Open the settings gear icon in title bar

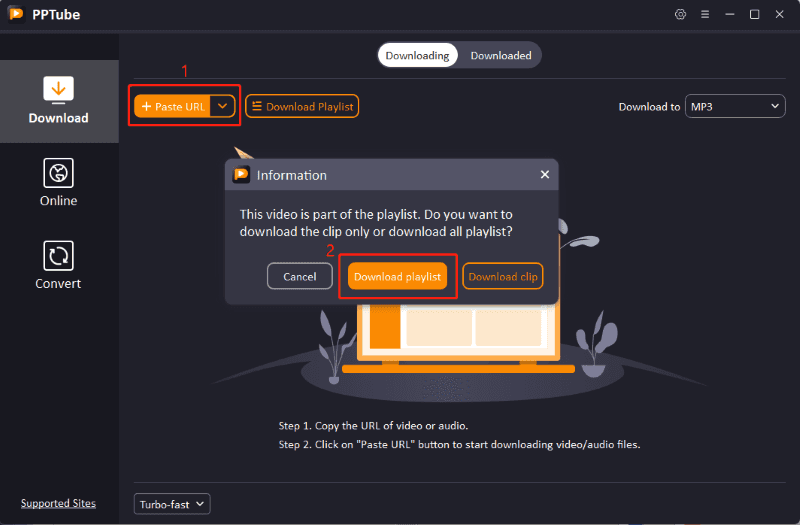pos(681,15)
